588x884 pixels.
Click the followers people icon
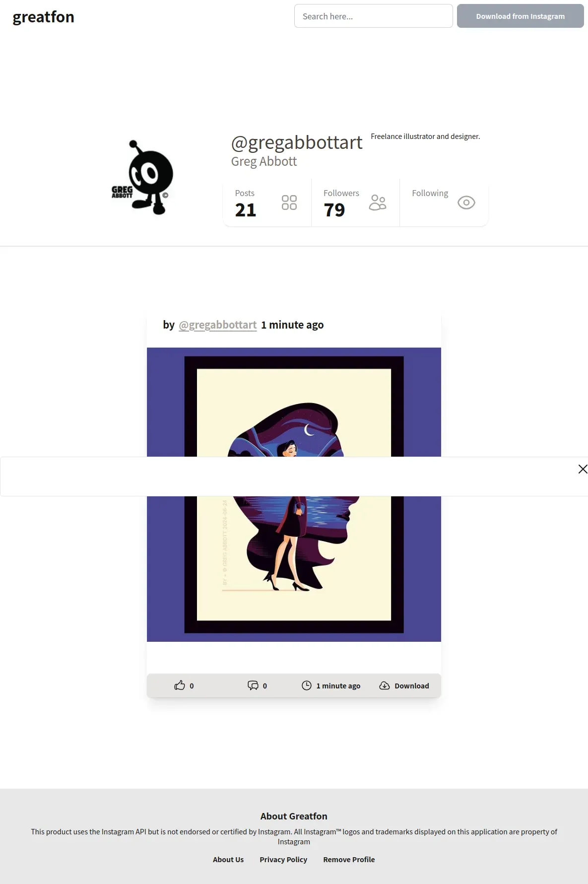[x=378, y=203]
